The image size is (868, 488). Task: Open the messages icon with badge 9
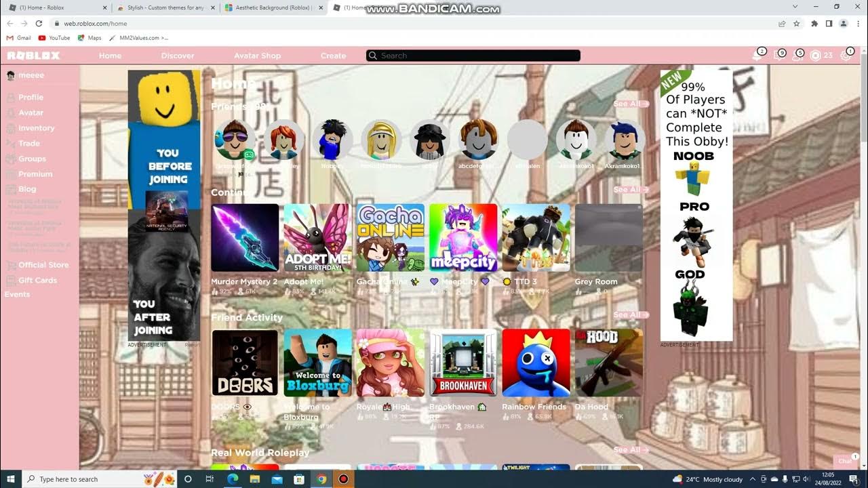(778, 56)
